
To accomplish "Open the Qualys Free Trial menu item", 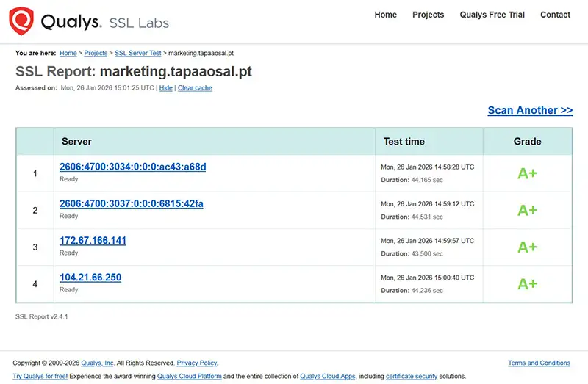I will (492, 15).
